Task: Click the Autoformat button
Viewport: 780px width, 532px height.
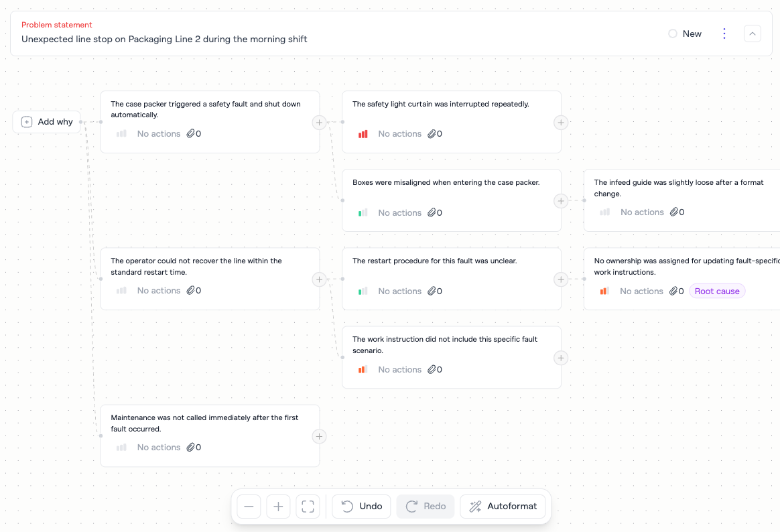Action: pos(503,507)
